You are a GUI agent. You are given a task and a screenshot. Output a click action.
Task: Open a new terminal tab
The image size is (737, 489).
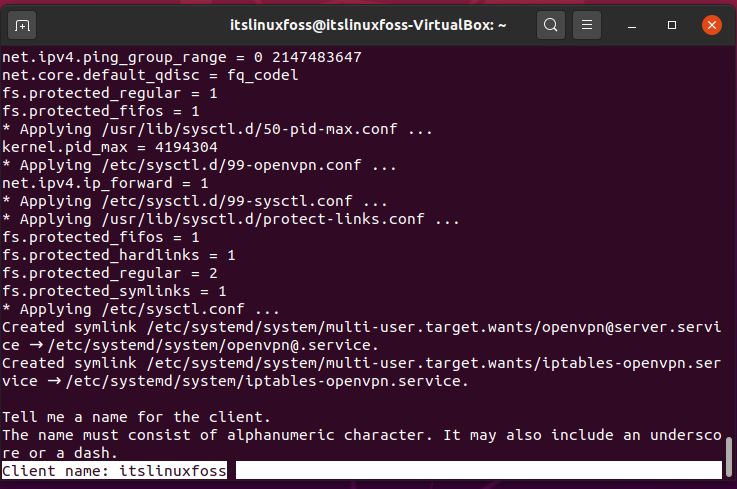[22, 25]
